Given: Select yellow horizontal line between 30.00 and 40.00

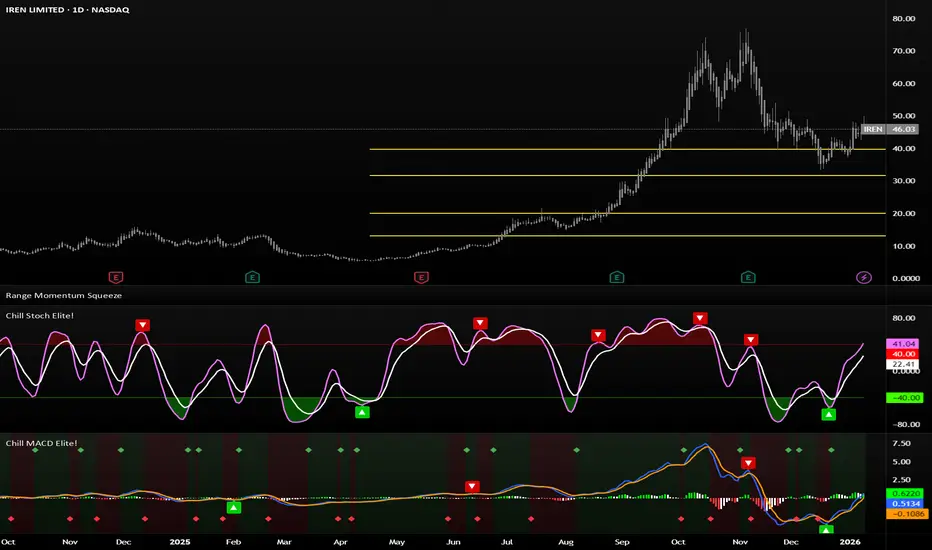Looking at the screenshot, I should (627, 175).
